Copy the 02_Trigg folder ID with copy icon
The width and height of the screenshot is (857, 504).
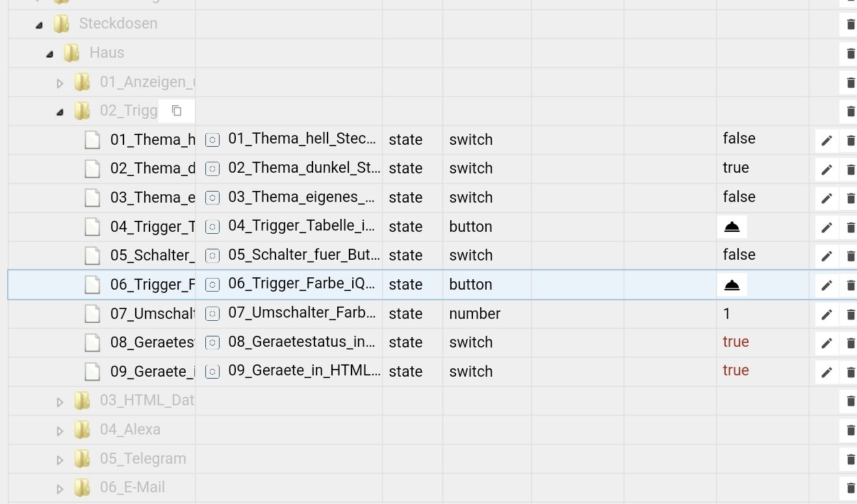click(x=177, y=110)
